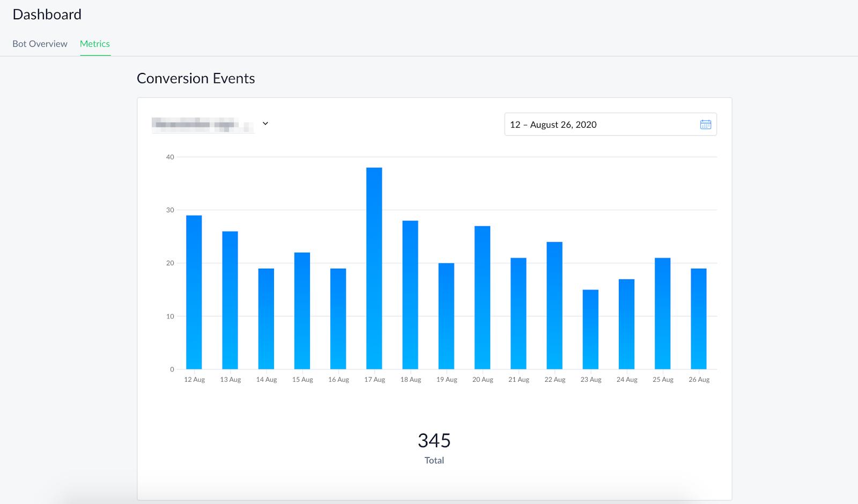Image resolution: width=858 pixels, height=504 pixels.
Task: Click the 15 Aug bar
Action: 302,311
